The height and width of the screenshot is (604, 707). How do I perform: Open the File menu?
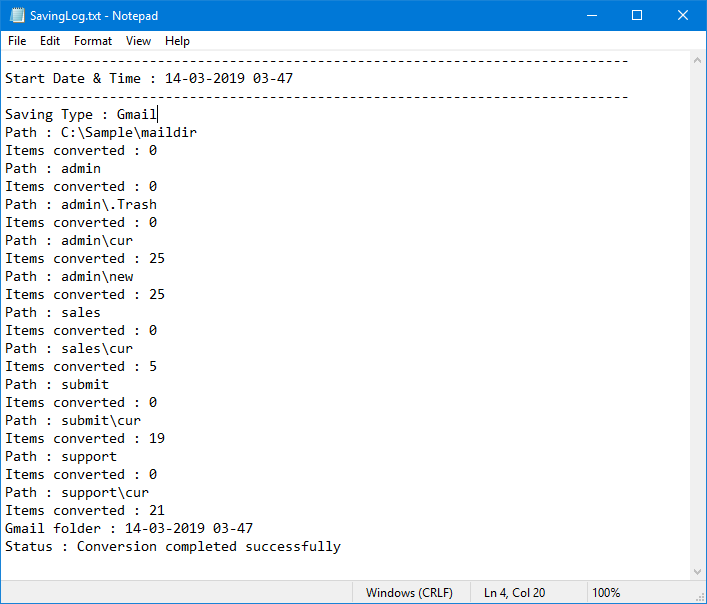tap(17, 41)
